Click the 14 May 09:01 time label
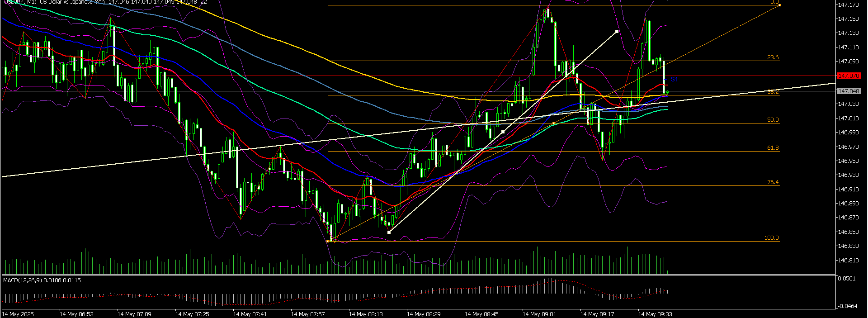The height and width of the screenshot is (318, 868). pos(539,314)
